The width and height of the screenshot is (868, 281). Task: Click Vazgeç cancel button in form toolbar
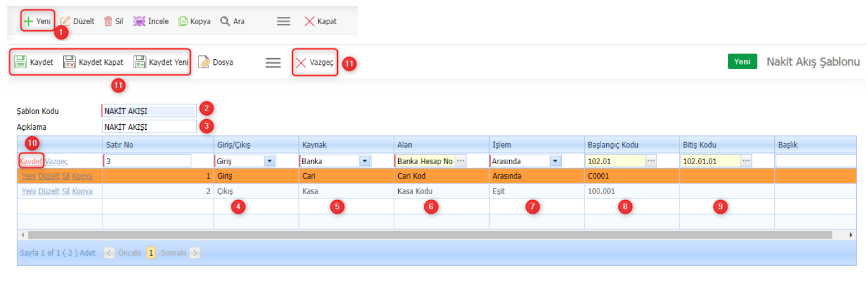coord(315,62)
